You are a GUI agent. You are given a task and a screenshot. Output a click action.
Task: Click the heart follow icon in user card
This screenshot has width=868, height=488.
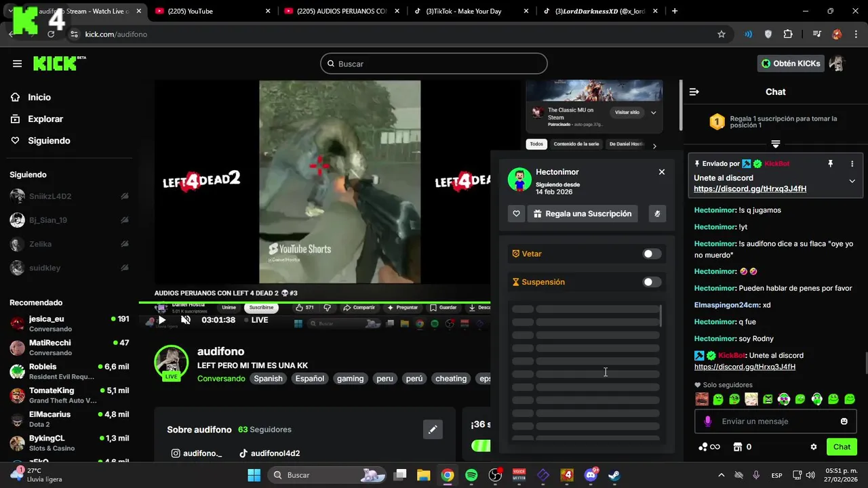[516, 213]
